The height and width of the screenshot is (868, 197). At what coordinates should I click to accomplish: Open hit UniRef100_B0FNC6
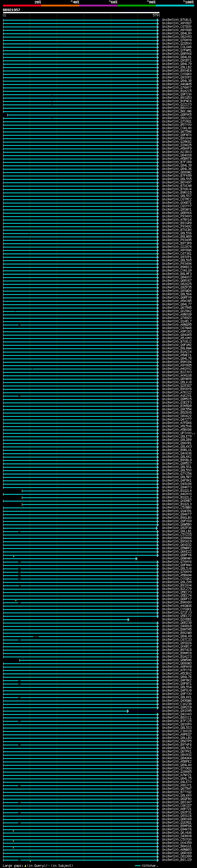point(176,101)
